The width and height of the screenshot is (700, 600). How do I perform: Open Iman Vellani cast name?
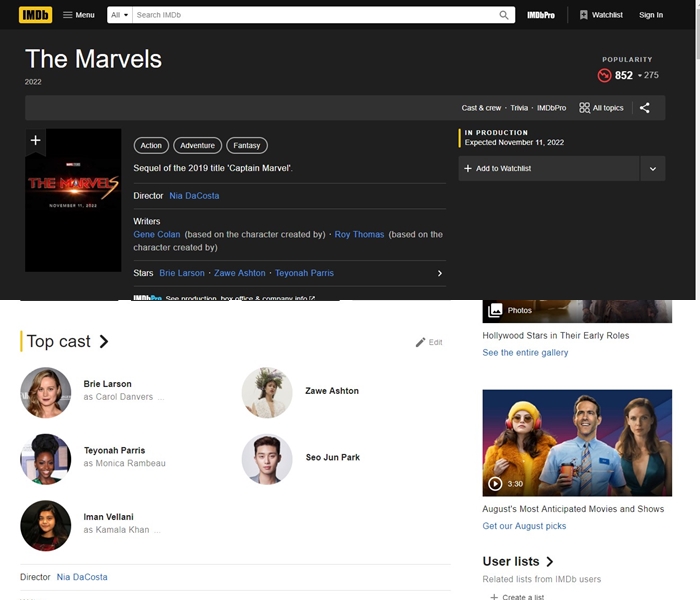pyautogui.click(x=108, y=517)
